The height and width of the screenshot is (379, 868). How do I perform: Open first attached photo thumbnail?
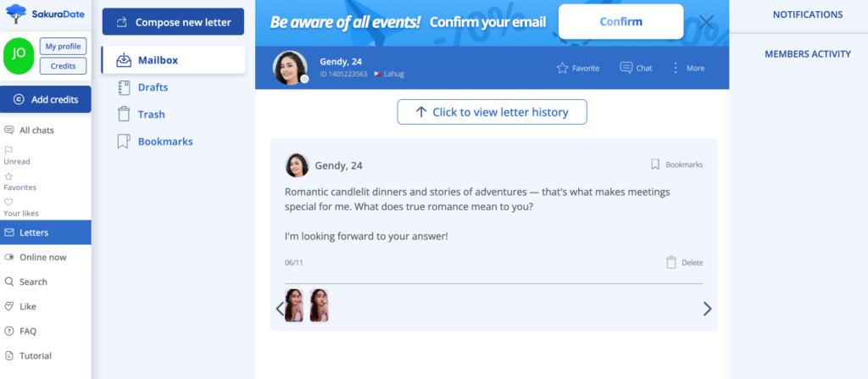[x=294, y=305]
